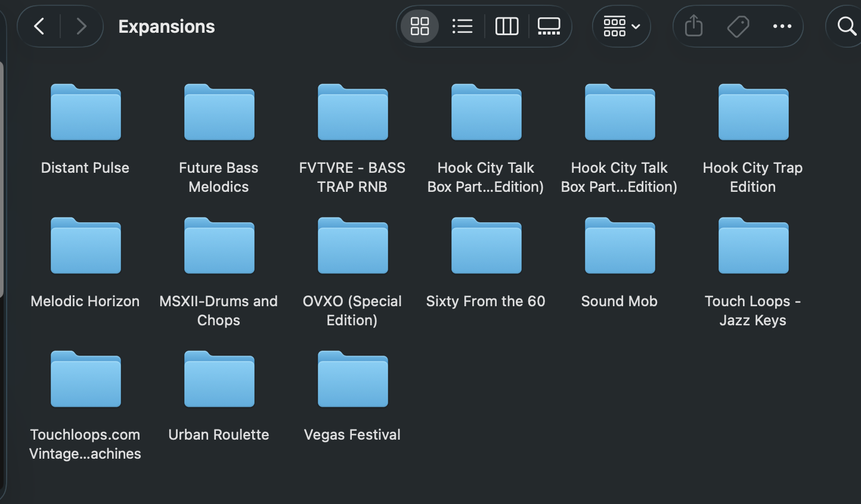Click the Touchloops.com Vintage...achines label
The height and width of the screenshot is (504, 861).
point(85,444)
